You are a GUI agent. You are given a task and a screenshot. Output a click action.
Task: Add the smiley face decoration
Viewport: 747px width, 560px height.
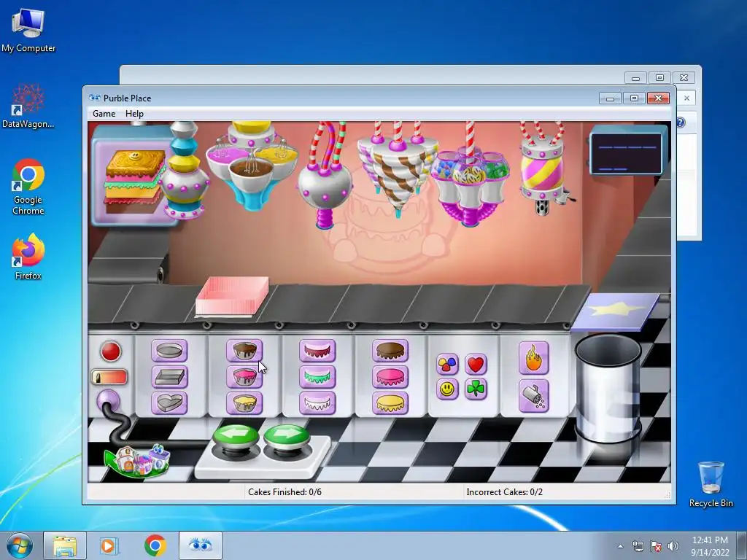pos(447,389)
